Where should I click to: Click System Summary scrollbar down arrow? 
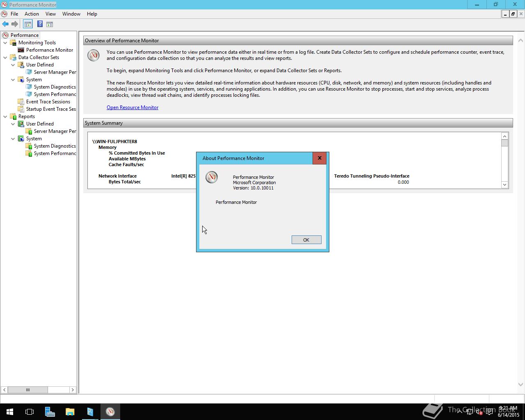(504, 185)
